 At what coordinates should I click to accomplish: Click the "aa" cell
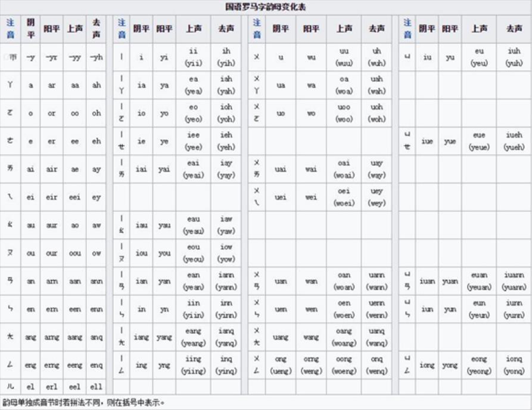75,85
